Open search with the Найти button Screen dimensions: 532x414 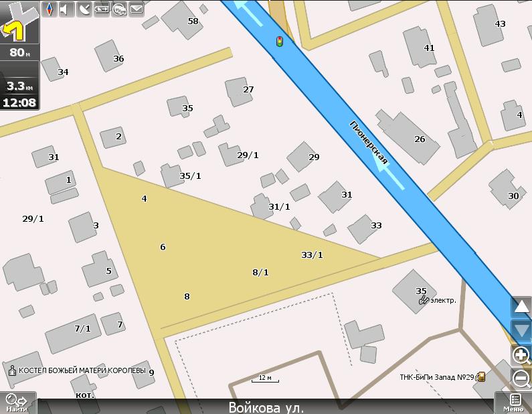(17, 403)
